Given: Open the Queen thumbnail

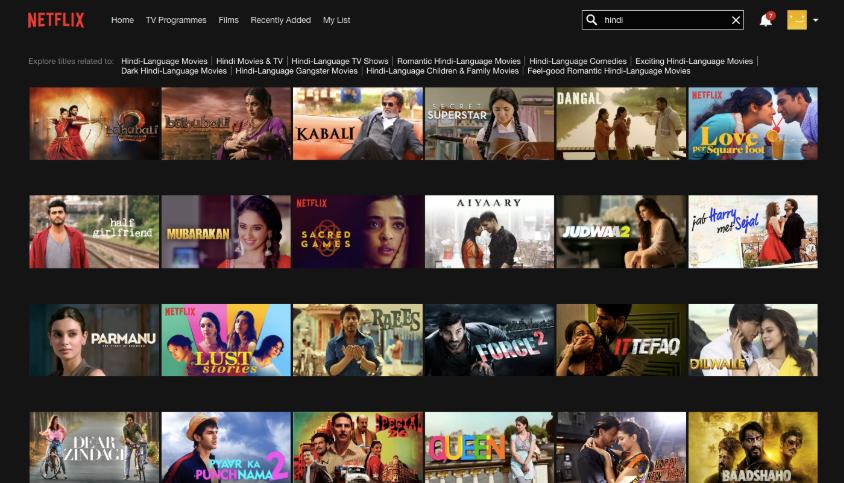Looking at the screenshot, I should click(489, 447).
